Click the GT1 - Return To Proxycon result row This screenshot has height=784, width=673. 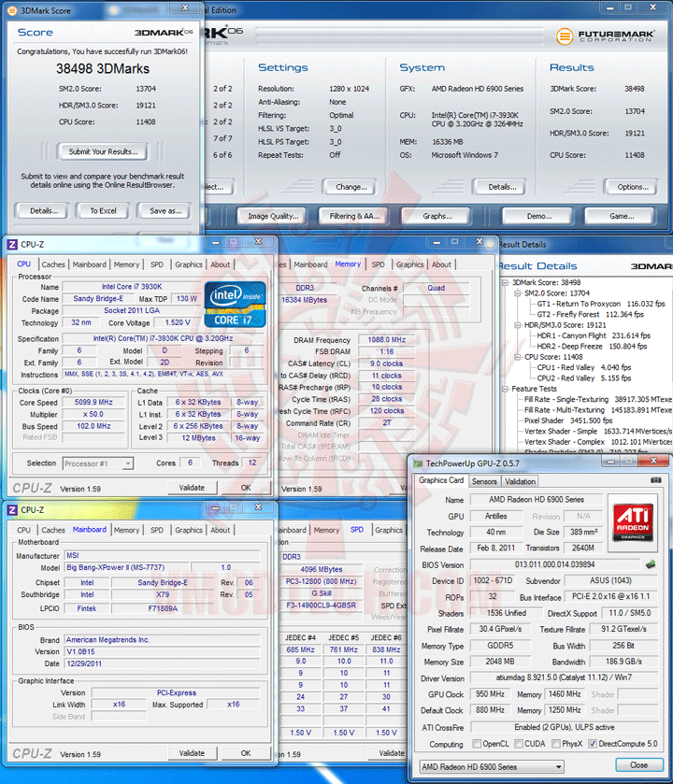600,304
